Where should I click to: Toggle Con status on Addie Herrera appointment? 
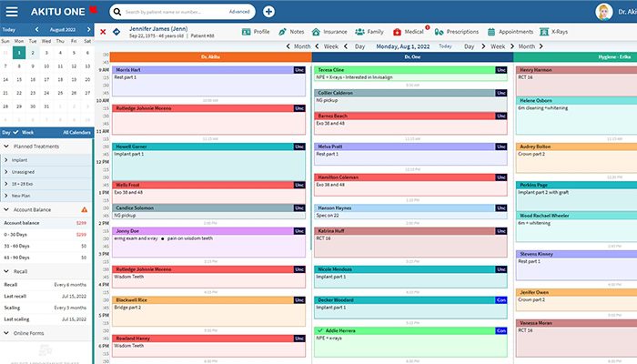[501, 330]
